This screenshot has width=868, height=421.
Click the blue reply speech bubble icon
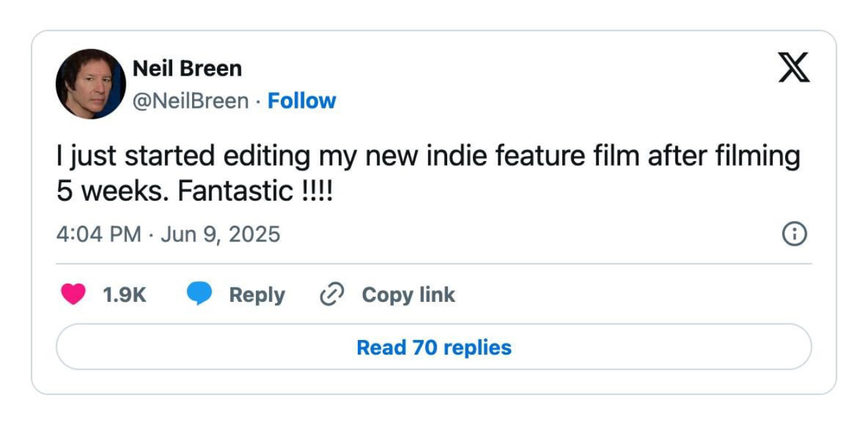[x=199, y=294]
